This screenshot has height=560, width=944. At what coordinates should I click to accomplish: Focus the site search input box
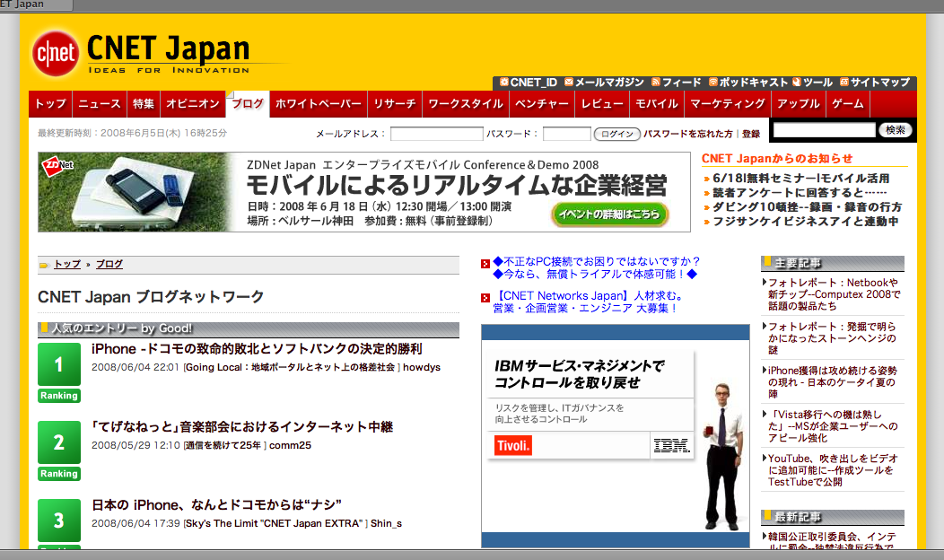coord(824,130)
